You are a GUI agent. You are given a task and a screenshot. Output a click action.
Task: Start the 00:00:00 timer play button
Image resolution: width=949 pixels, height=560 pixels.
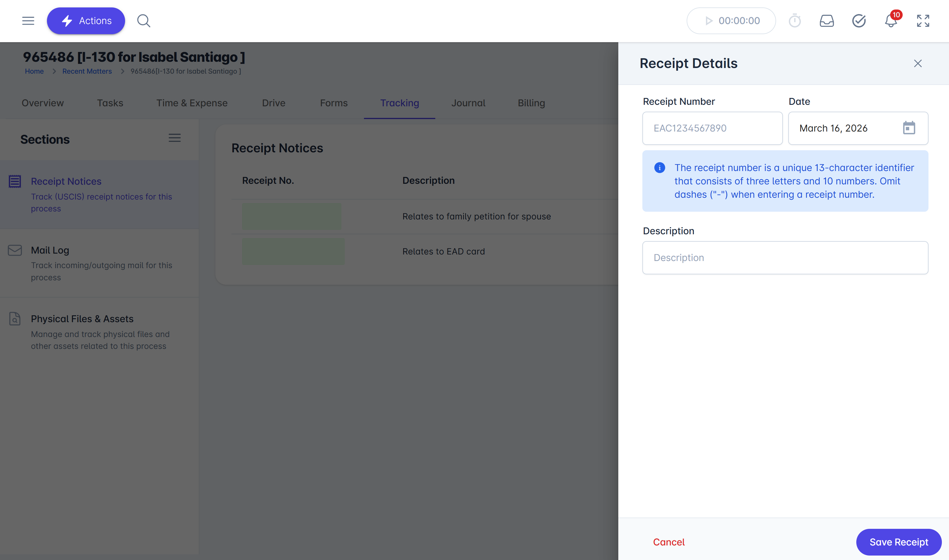tap(709, 21)
